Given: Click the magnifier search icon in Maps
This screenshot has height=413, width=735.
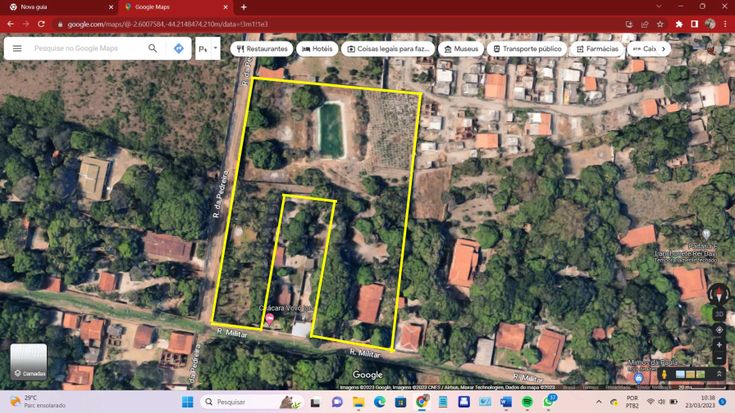Looking at the screenshot, I should point(153,48).
